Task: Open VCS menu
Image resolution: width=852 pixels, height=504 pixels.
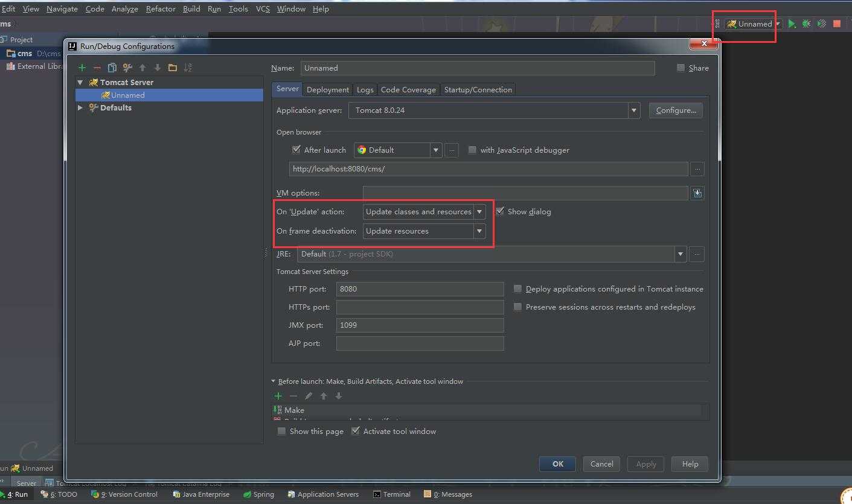Action: 263,9
